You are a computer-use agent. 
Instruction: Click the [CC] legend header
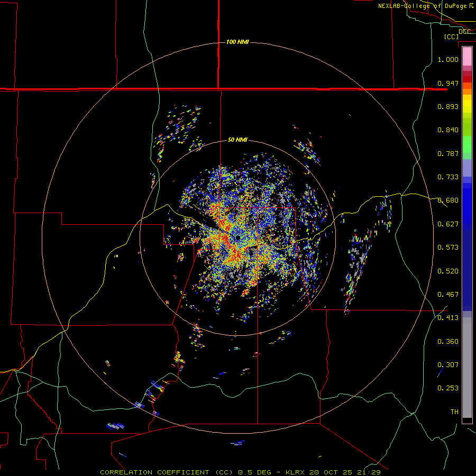tap(451, 36)
